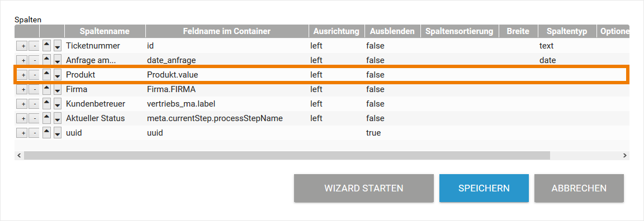Click the Feldname im Container header
644x221 pixels.
[x=227, y=31]
